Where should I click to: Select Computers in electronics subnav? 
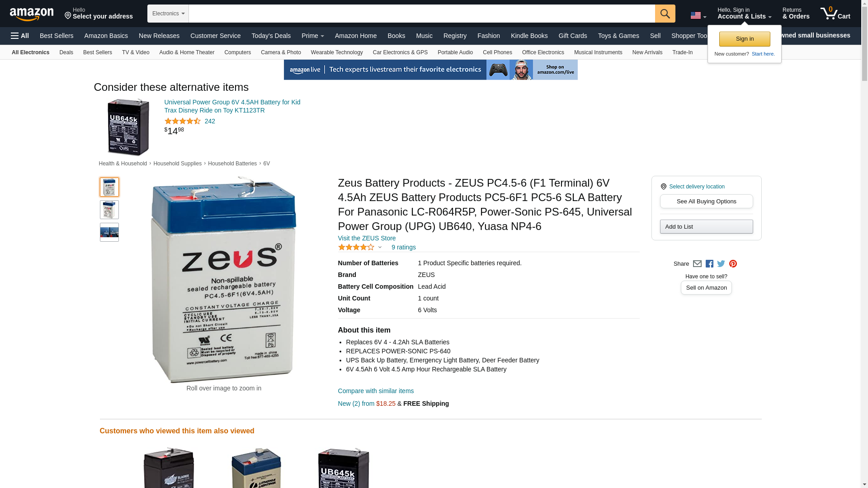(237, 52)
